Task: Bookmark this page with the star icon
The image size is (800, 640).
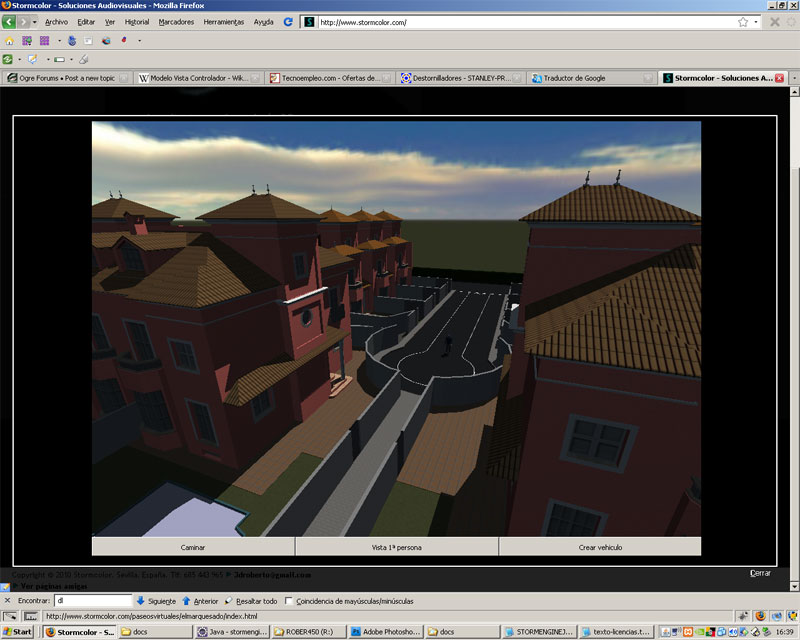Action: pyautogui.click(x=743, y=22)
